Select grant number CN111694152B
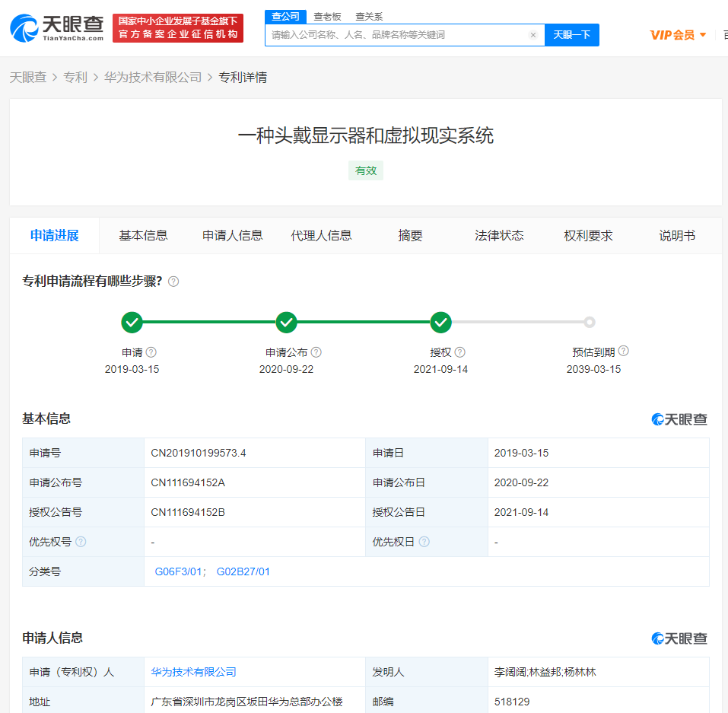Viewport: 728px width, 713px height. pyautogui.click(x=188, y=512)
